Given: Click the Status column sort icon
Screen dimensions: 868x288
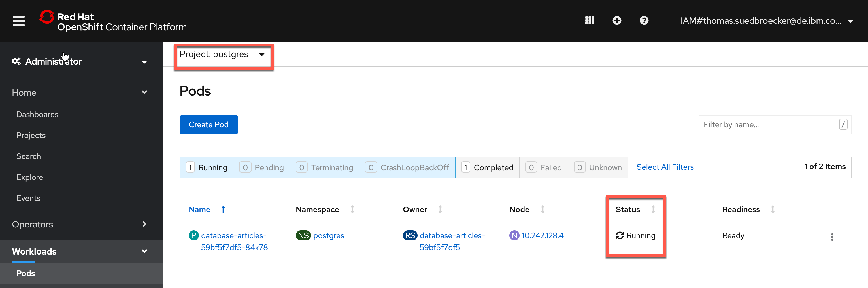Looking at the screenshot, I should pyautogui.click(x=653, y=209).
